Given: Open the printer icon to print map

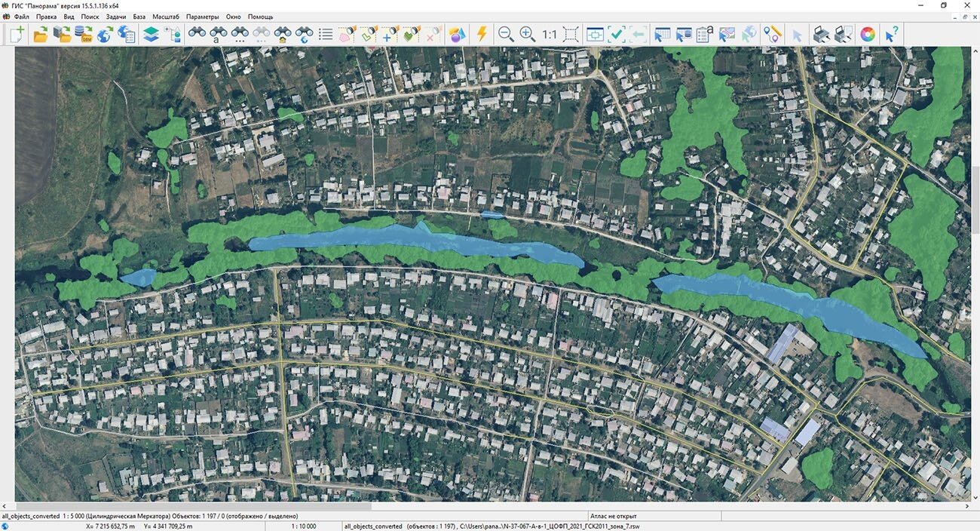Looking at the screenshot, I should click(x=822, y=34).
